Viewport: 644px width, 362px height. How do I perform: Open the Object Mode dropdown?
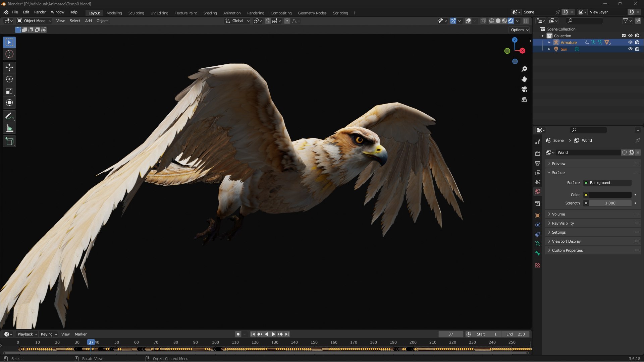tap(34, 21)
